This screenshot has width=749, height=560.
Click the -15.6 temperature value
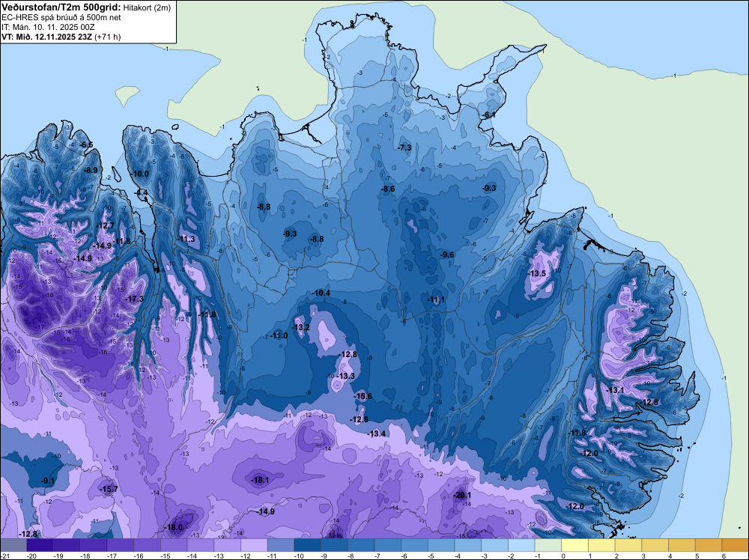click(363, 396)
